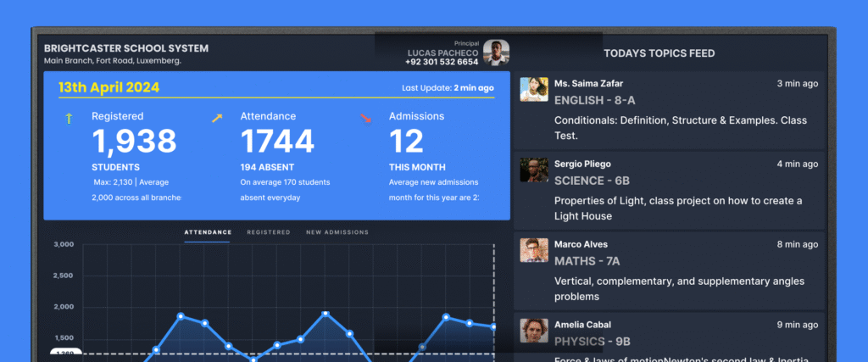The width and height of the screenshot is (868, 362).
Task: Open the New Admissions chart tab
Action: (337, 232)
